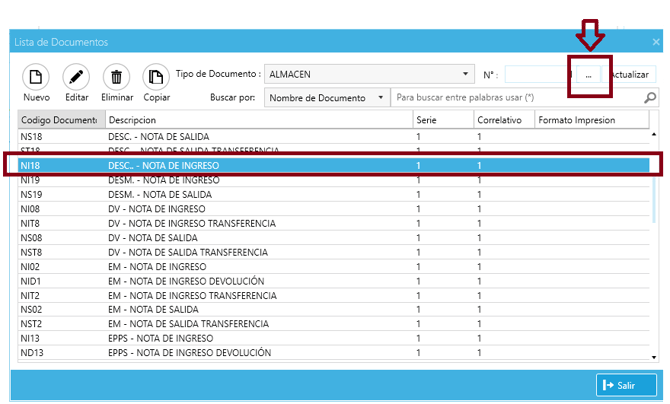The height and width of the screenshot is (404, 670).
Task: Click the Editar pencil icon
Action: [76, 77]
